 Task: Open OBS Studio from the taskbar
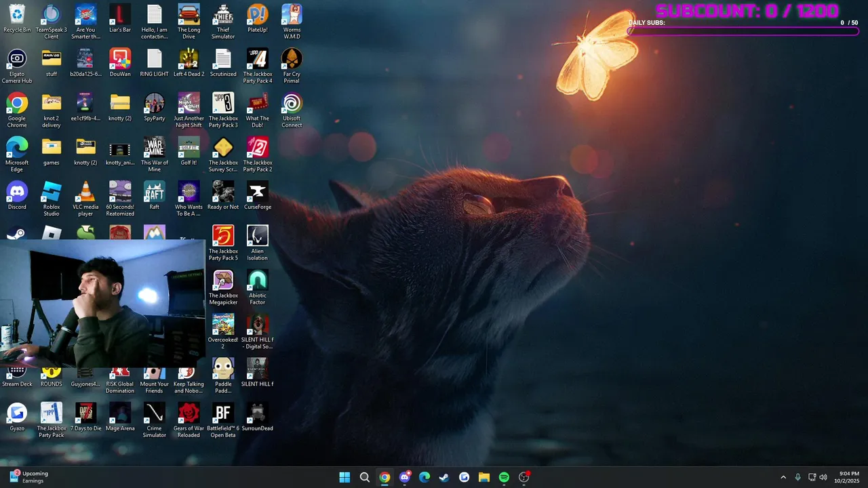click(524, 477)
